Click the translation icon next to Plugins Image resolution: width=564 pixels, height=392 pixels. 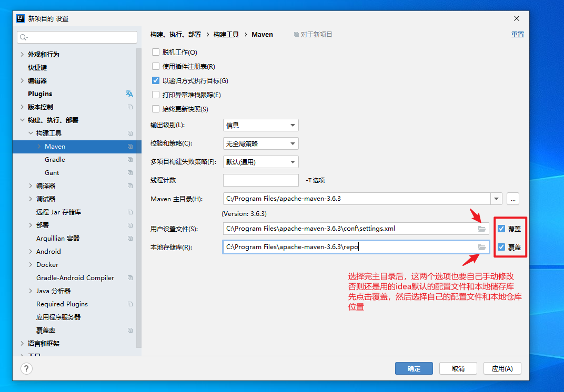(x=129, y=93)
